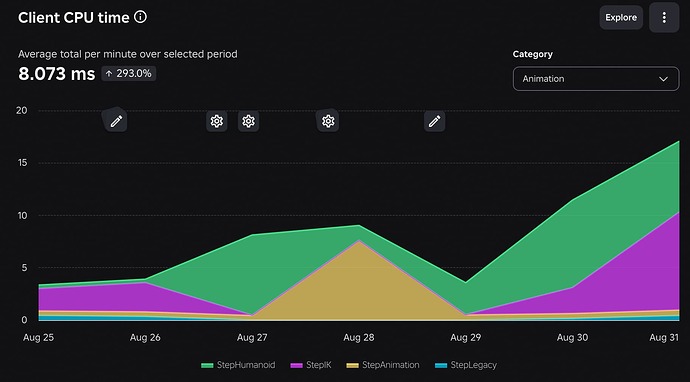The width and height of the screenshot is (690, 382).
Task: Click the 8.073 ms average value
Action: [57, 73]
